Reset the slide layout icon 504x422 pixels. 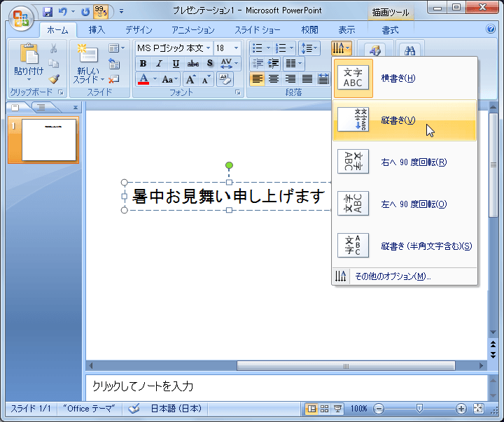(x=114, y=64)
